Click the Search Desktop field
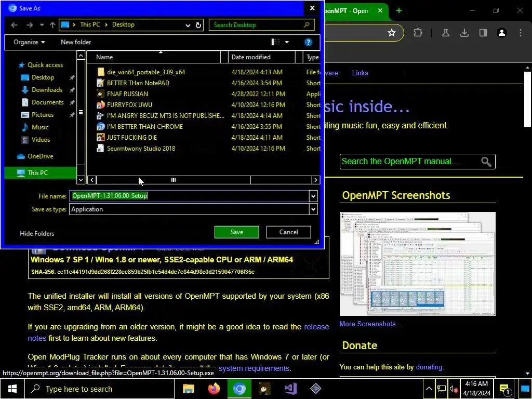This screenshot has height=399, width=532. 261,25
